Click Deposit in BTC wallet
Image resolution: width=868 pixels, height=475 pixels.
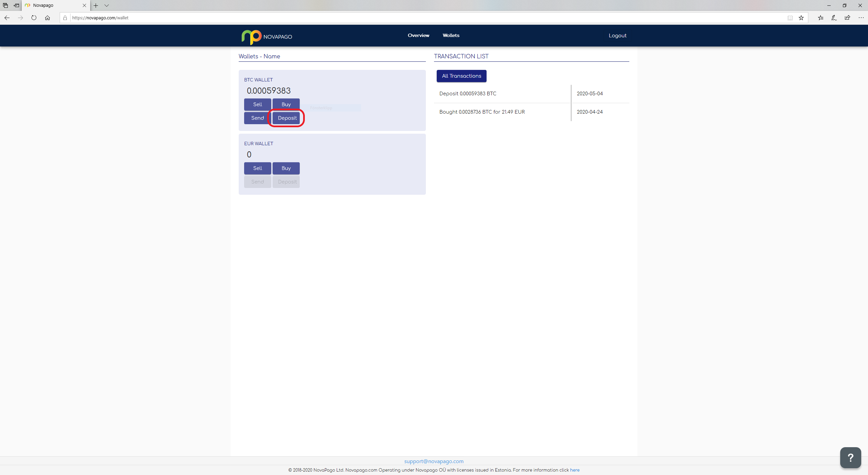287,118
